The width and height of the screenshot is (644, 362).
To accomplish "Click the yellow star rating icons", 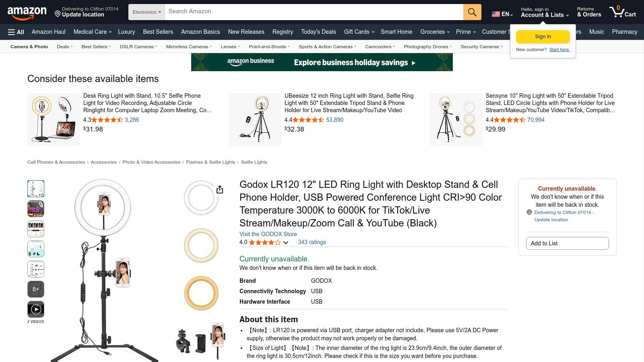I will pos(264,242).
